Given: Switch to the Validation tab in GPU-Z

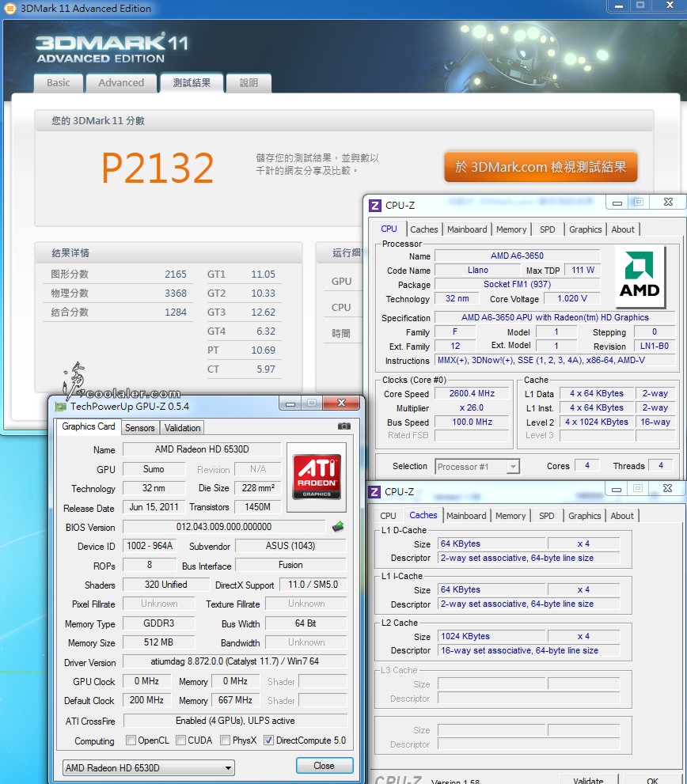Looking at the screenshot, I should point(183,428).
